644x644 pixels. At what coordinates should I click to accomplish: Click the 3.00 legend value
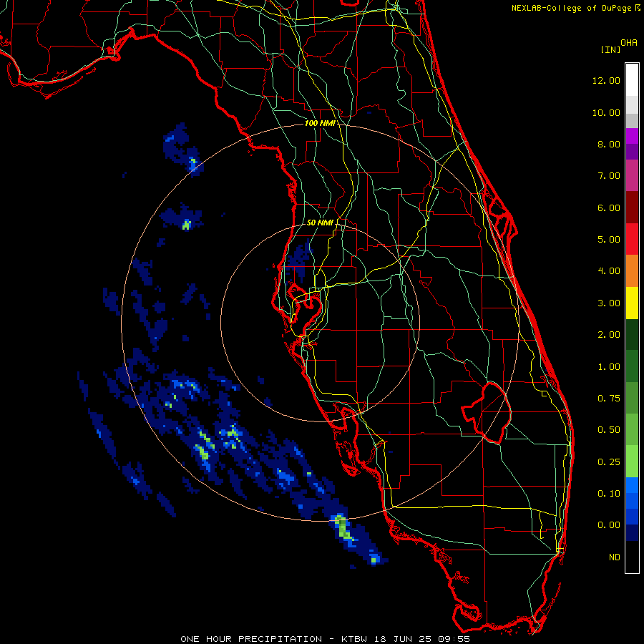pos(609,303)
